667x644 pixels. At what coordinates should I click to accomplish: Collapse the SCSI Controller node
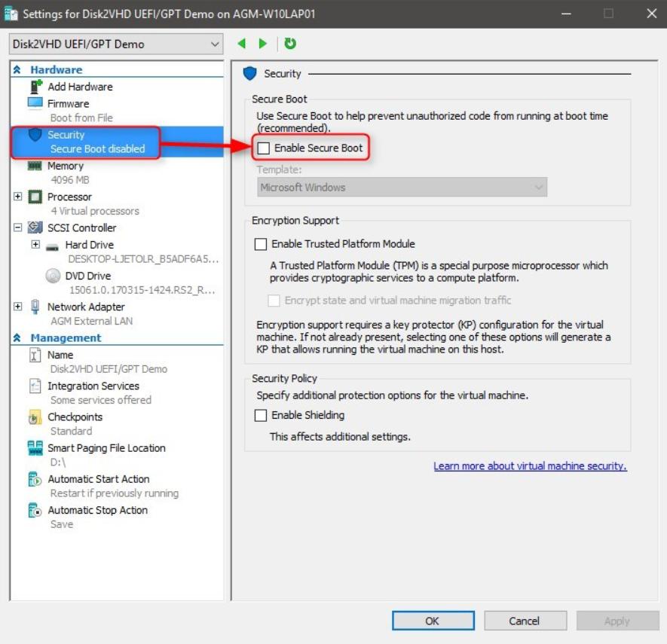(18, 227)
